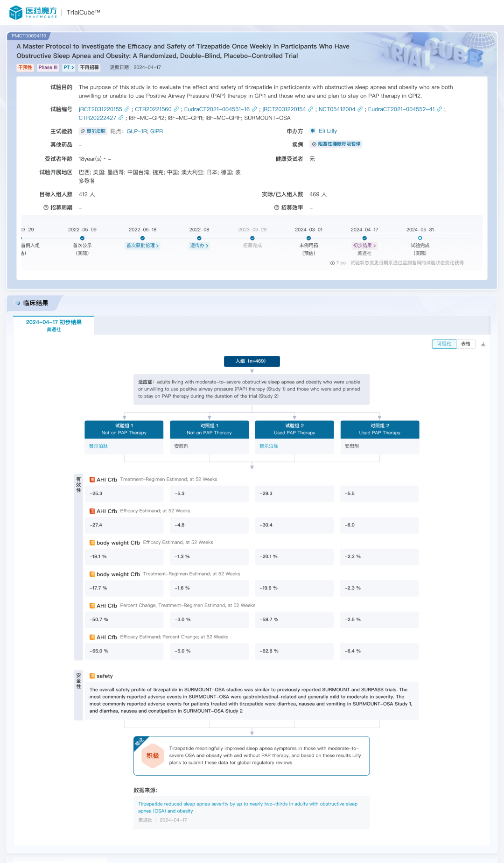504x863 pixels.
Task: Expand 首次获批伦理 timeline details
Action: tap(142, 246)
